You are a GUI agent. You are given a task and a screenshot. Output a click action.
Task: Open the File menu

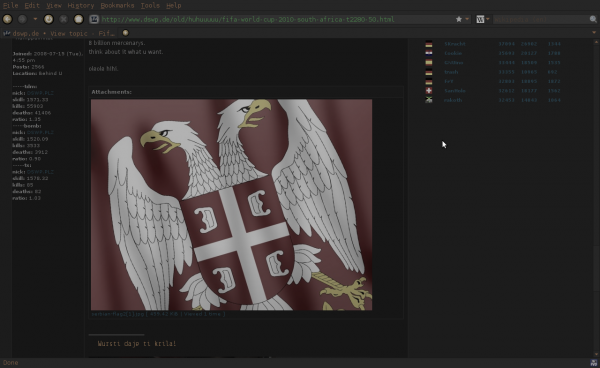click(10, 5)
